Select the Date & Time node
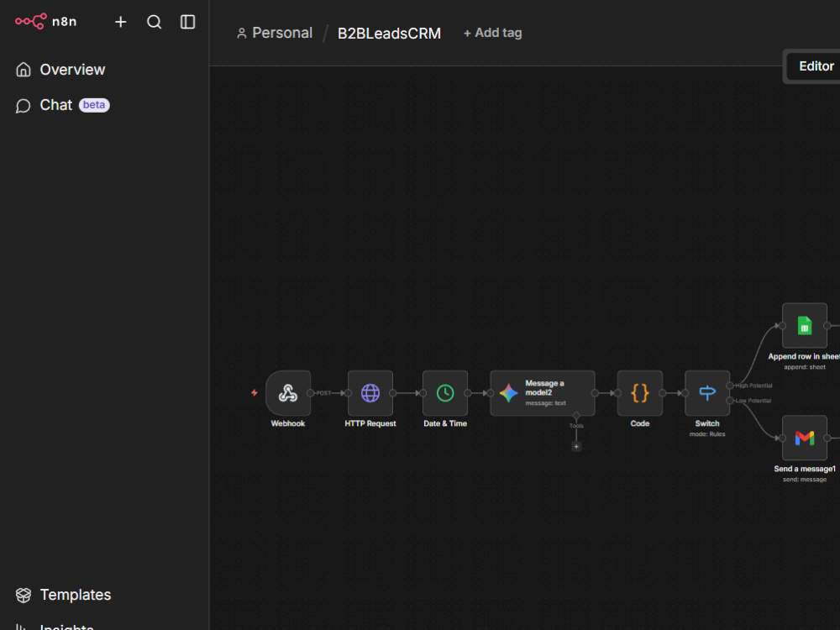 coord(445,392)
